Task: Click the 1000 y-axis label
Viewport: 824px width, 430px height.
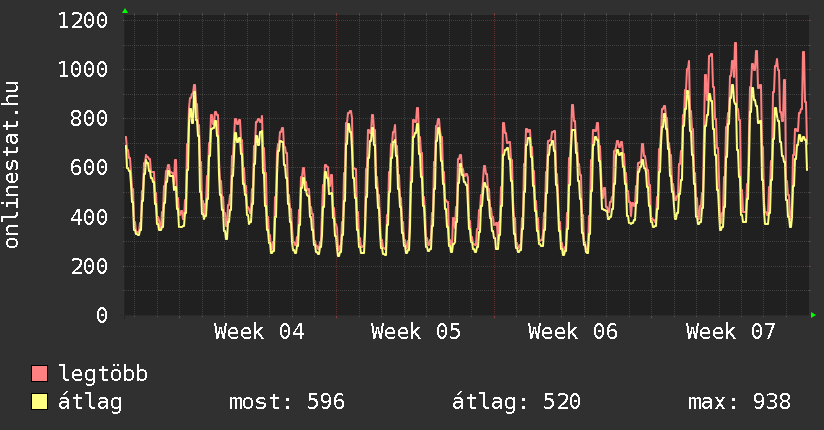Action: click(x=83, y=69)
